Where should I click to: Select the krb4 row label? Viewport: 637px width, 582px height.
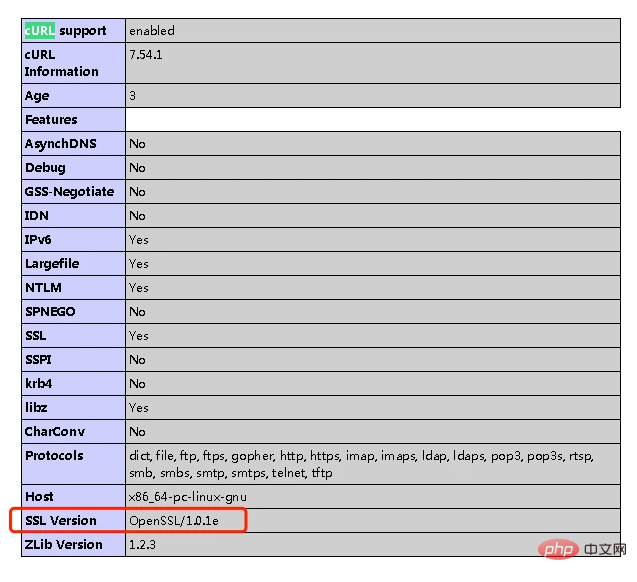click(38, 384)
